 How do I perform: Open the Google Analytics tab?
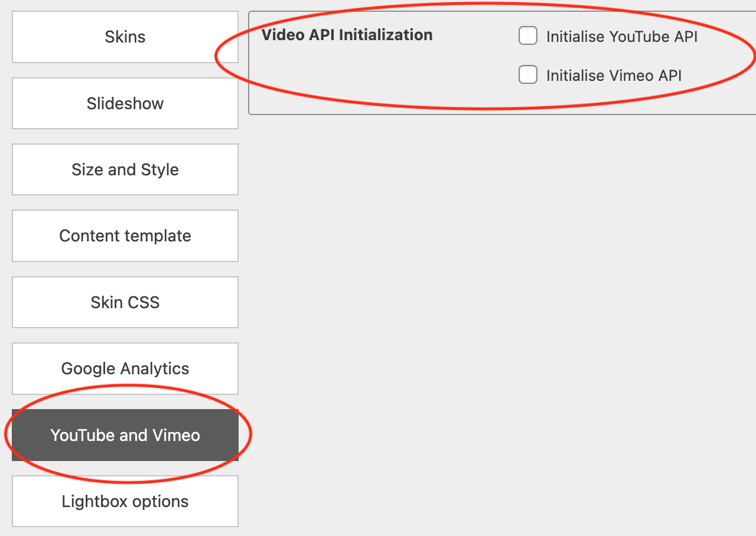125,368
